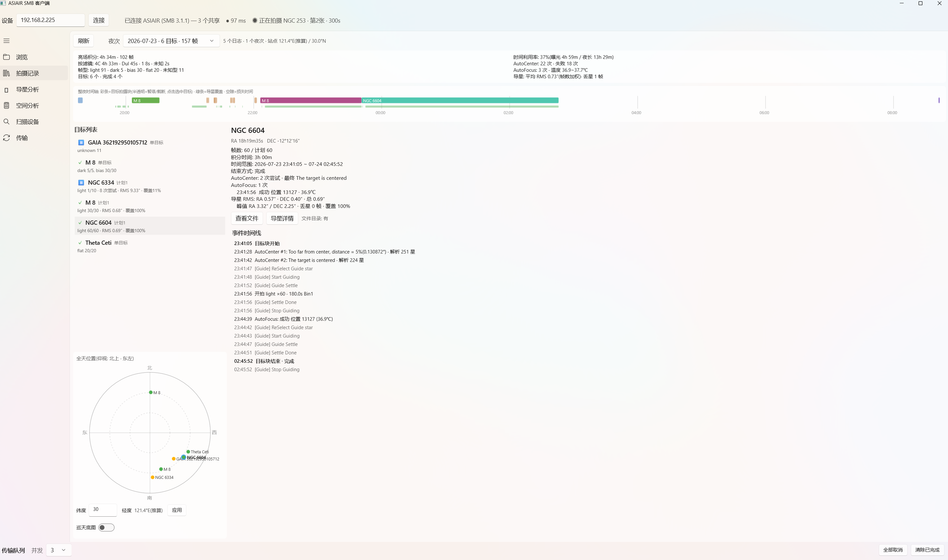Select NGC 6604 计划1 in target list
948x560 pixels.
tap(150, 226)
